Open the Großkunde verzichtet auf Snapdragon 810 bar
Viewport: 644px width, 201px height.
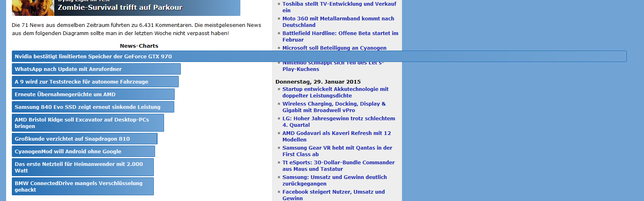[84, 139]
